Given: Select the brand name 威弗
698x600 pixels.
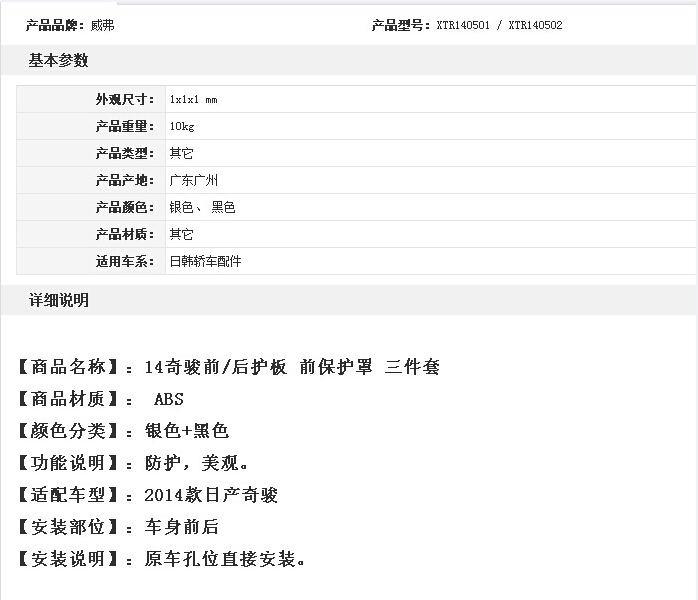Looking at the screenshot, I should (x=102, y=25).
